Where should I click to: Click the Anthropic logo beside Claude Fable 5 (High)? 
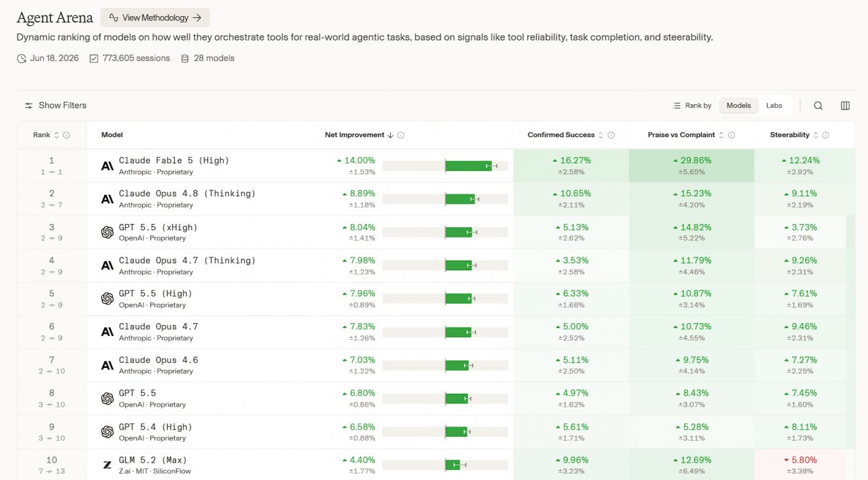pos(107,166)
